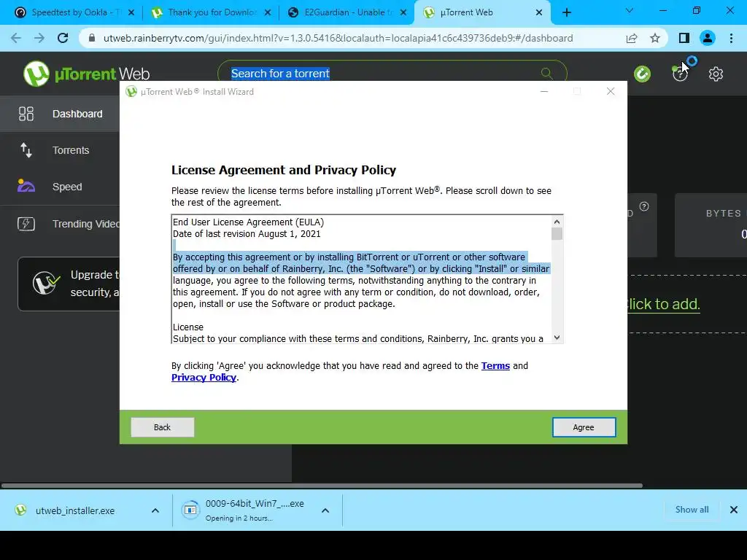Open the Terms link

[495, 366]
